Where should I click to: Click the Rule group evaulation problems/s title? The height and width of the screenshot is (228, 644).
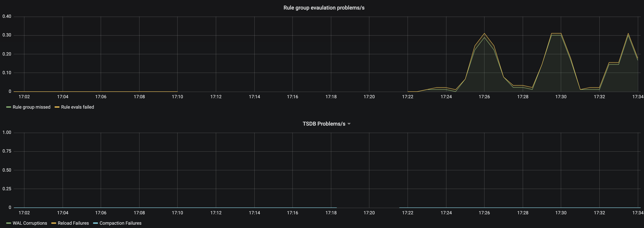coord(324,8)
